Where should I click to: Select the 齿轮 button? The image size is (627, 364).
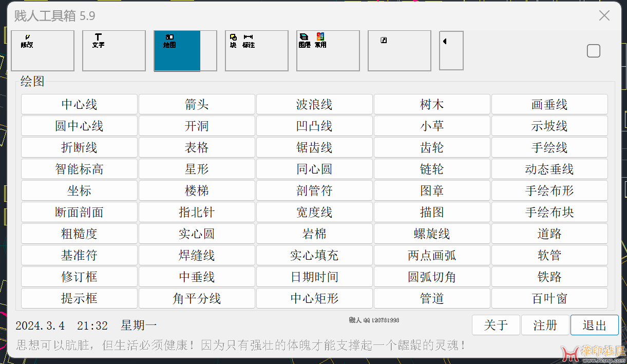pos(432,147)
